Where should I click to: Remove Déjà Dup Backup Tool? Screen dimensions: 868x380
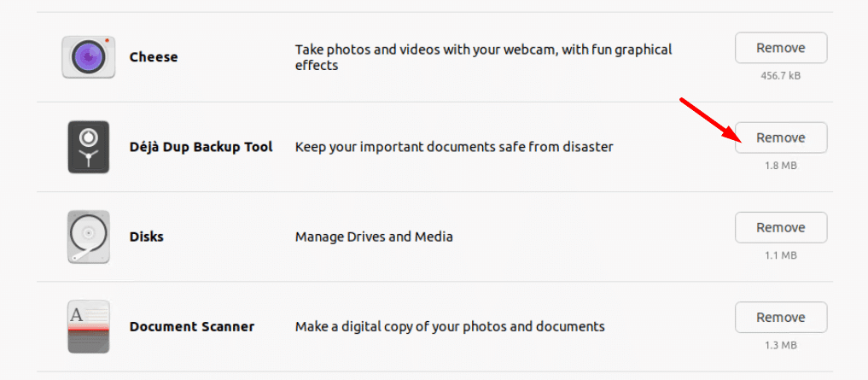coord(781,137)
